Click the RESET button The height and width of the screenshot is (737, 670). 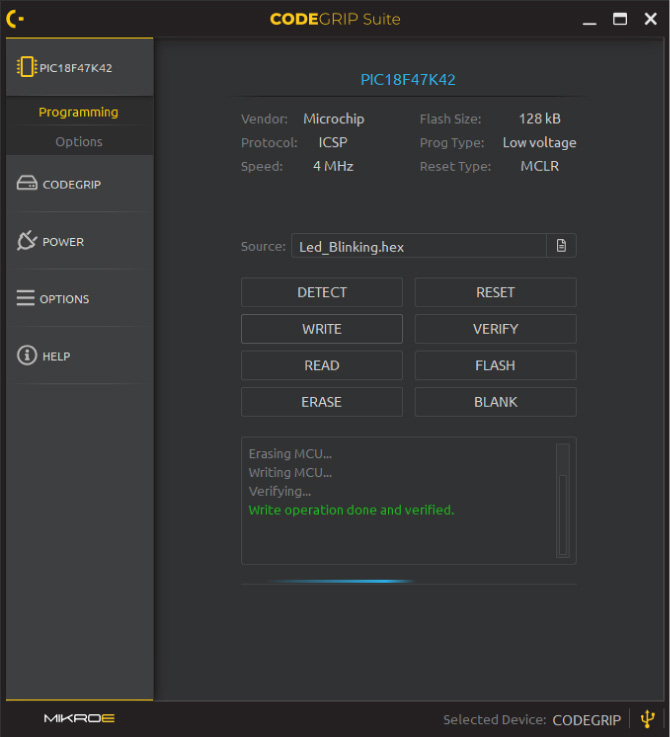point(495,292)
